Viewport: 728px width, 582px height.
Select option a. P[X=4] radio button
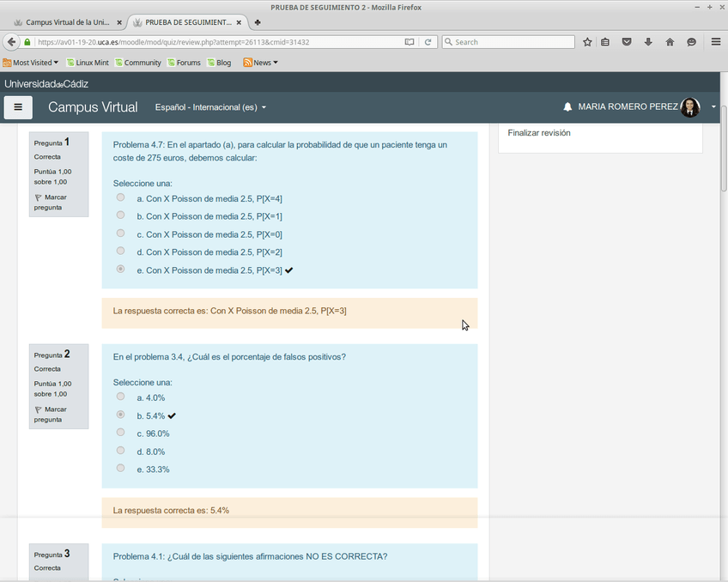120,197
